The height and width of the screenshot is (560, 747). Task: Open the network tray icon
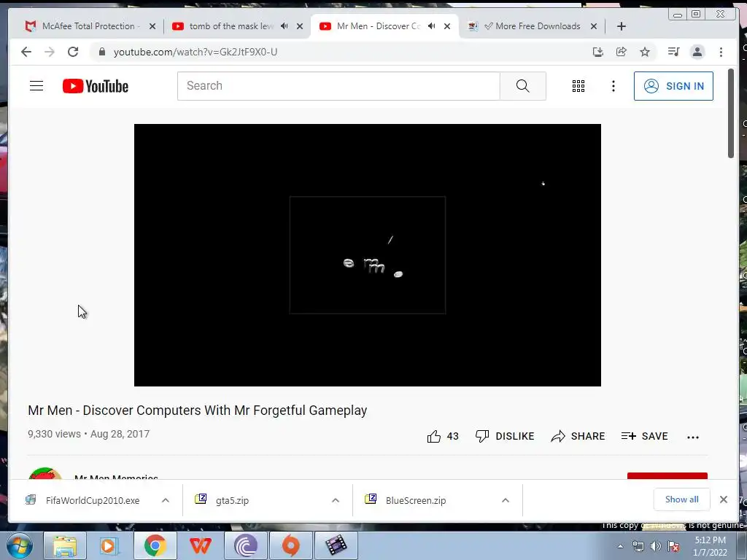(638, 547)
